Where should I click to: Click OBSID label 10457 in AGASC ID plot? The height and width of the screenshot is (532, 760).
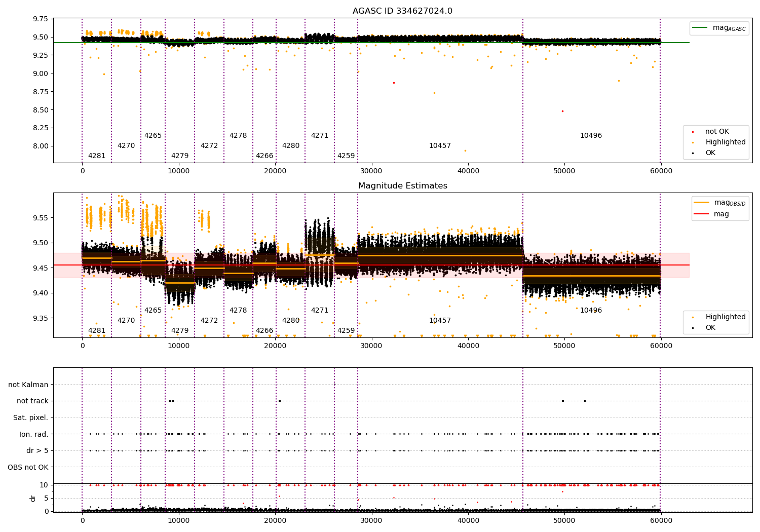point(440,146)
